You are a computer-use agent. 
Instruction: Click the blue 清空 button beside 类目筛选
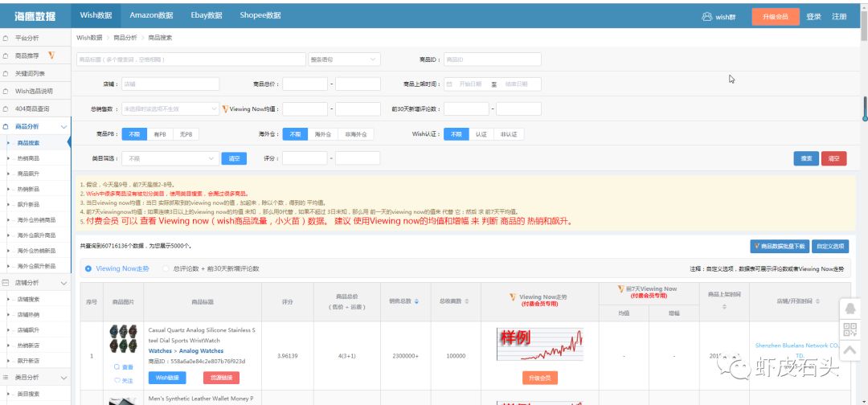234,158
